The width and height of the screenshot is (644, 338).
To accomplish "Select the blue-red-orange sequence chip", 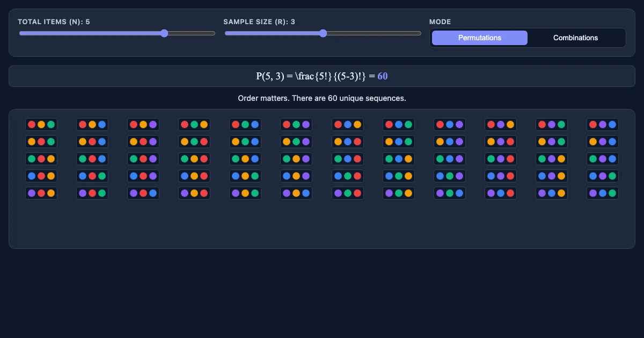I will point(41,176).
